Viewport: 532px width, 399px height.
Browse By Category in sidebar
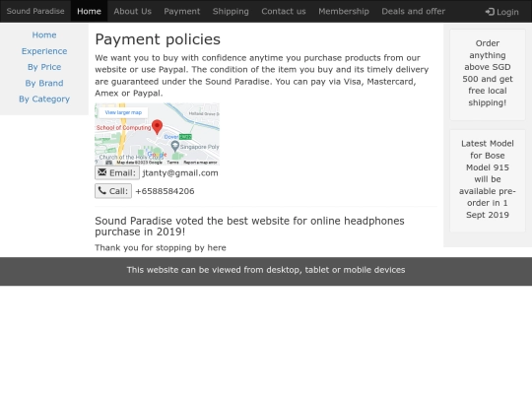pyautogui.click(x=44, y=100)
